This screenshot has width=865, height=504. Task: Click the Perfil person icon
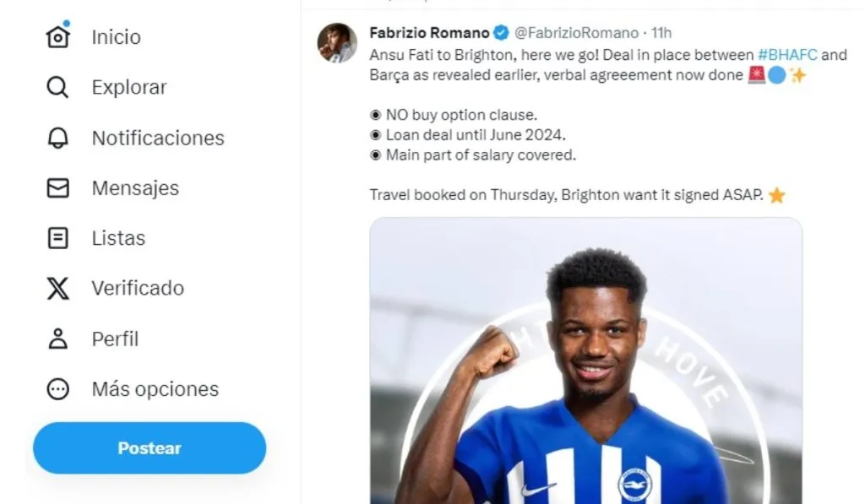click(x=57, y=339)
